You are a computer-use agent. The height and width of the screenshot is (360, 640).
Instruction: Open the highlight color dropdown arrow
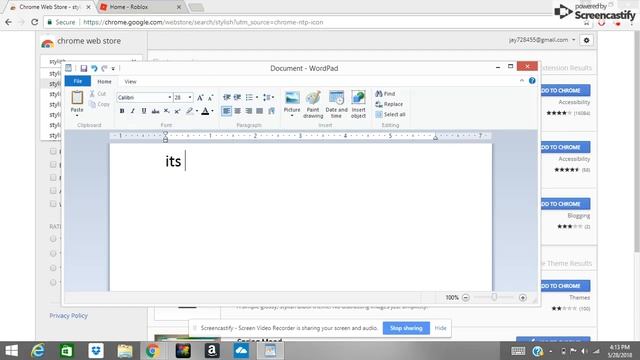tap(197, 111)
